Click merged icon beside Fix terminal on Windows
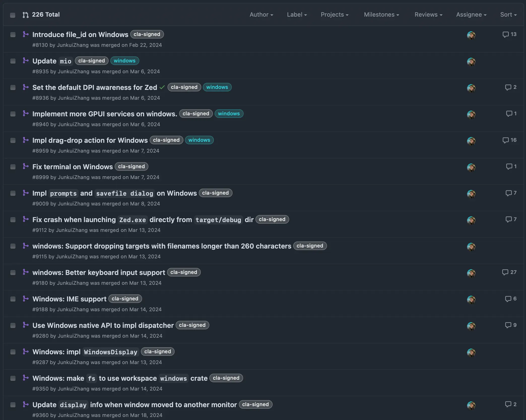 [25, 166]
